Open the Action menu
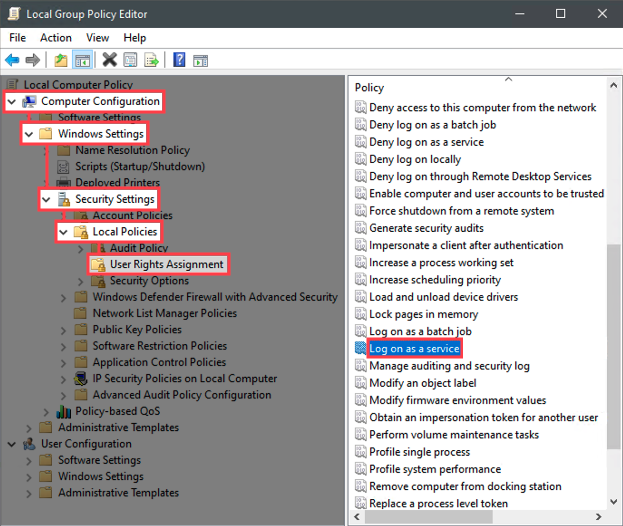 coord(56,38)
